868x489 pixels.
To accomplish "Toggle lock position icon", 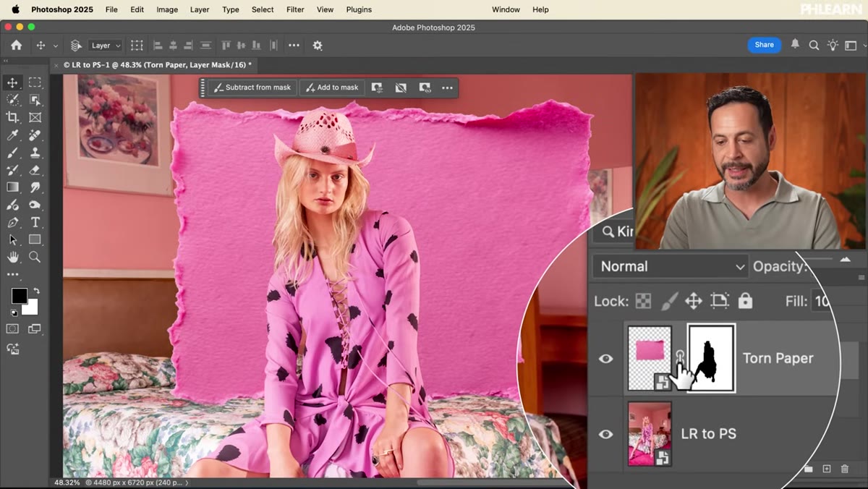I will coord(694,301).
